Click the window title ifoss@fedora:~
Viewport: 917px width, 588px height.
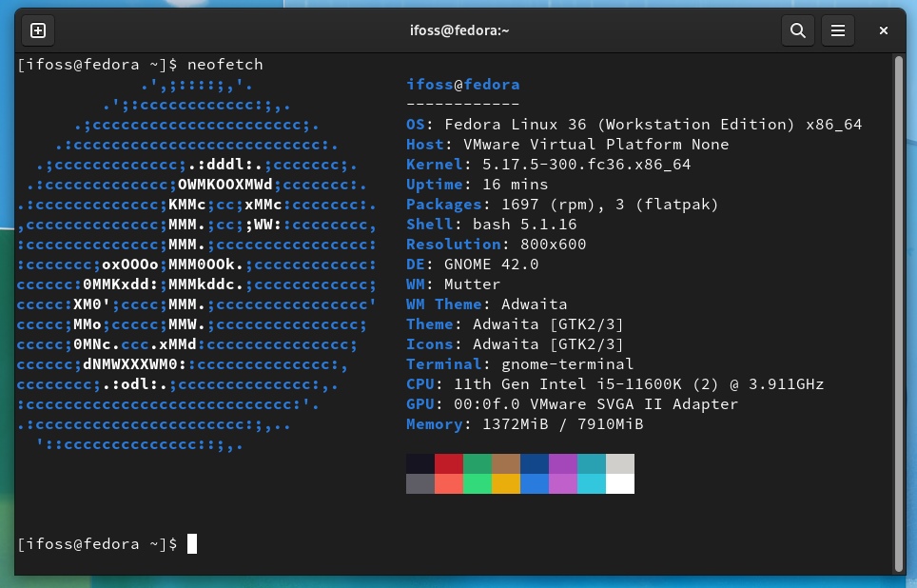pos(459,29)
